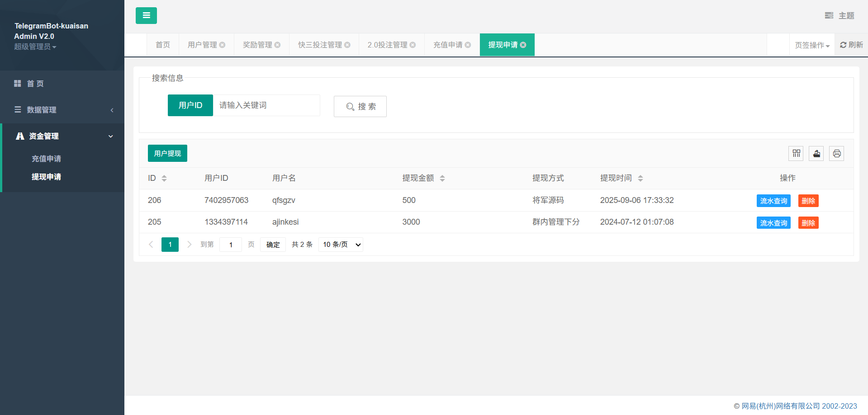Screen dimensions: 868x415
Task: Click the 刷新 refresh button
Action: [851, 45]
